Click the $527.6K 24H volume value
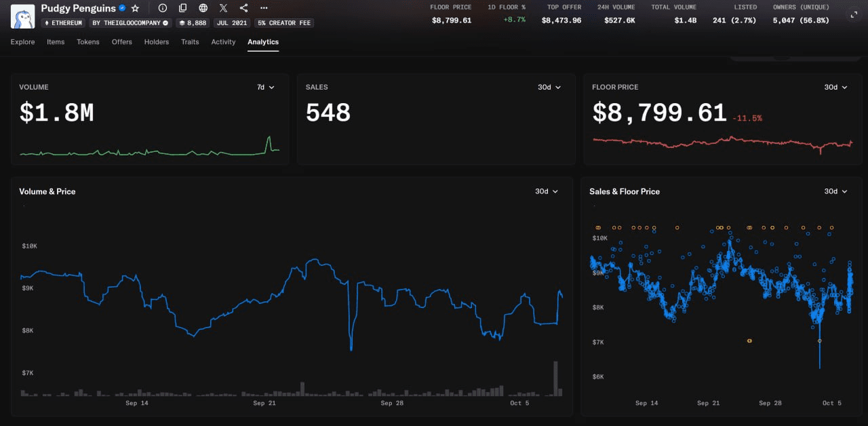Screen dimensions: 868x426 (620, 20)
